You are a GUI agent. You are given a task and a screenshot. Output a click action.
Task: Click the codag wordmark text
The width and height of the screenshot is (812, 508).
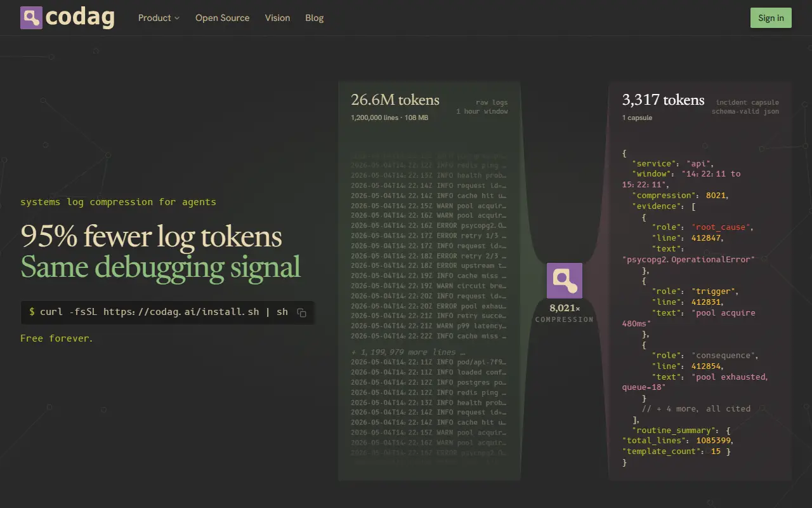(80, 18)
